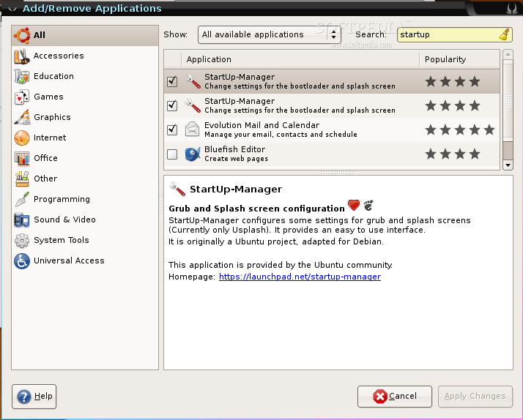
Task: Select the Games category label
Action: pos(48,97)
